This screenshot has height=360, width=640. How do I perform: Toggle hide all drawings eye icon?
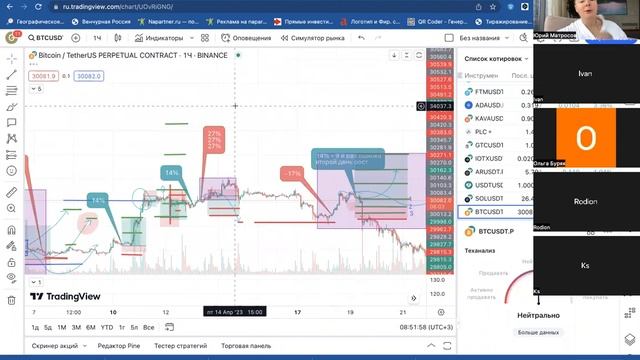(11, 278)
